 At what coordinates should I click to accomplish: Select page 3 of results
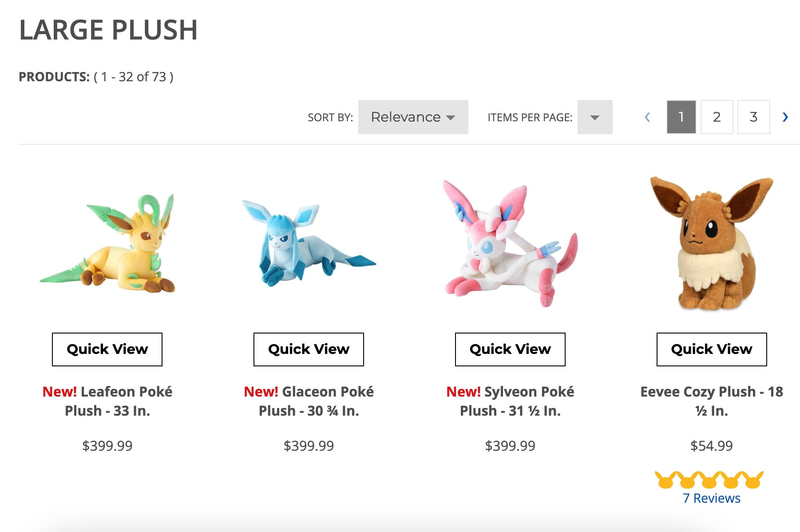(753, 117)
